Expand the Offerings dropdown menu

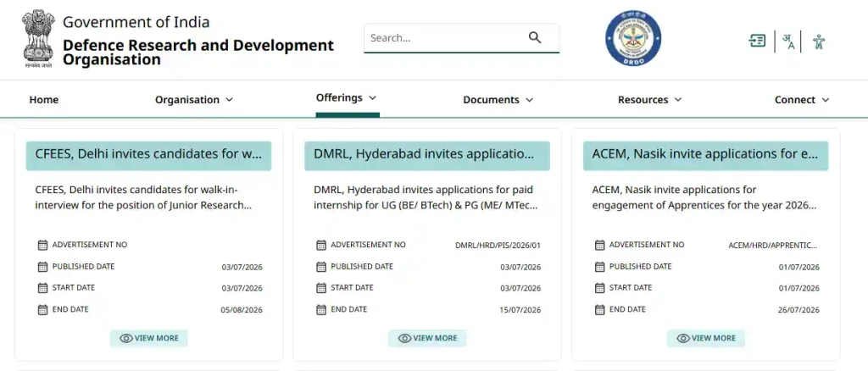point(347,98)
